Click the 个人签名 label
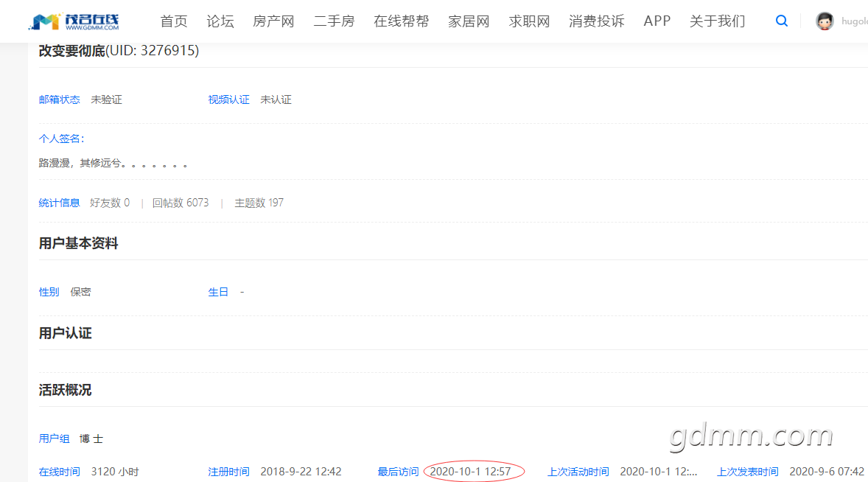Viewport: 868px width, 482px height. click(61, 139)
